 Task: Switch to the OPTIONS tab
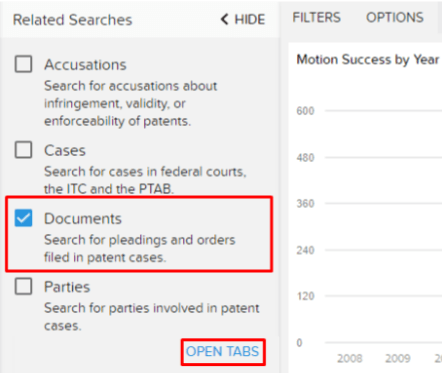click(395, 17)
